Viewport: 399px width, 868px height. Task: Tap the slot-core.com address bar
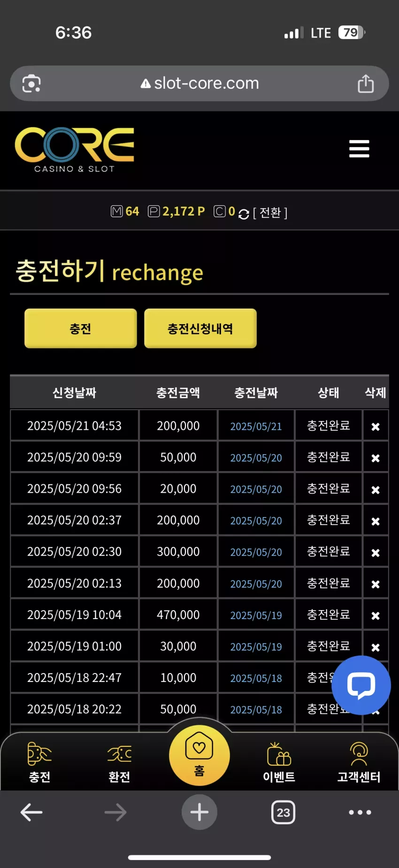tap(199, 84)
